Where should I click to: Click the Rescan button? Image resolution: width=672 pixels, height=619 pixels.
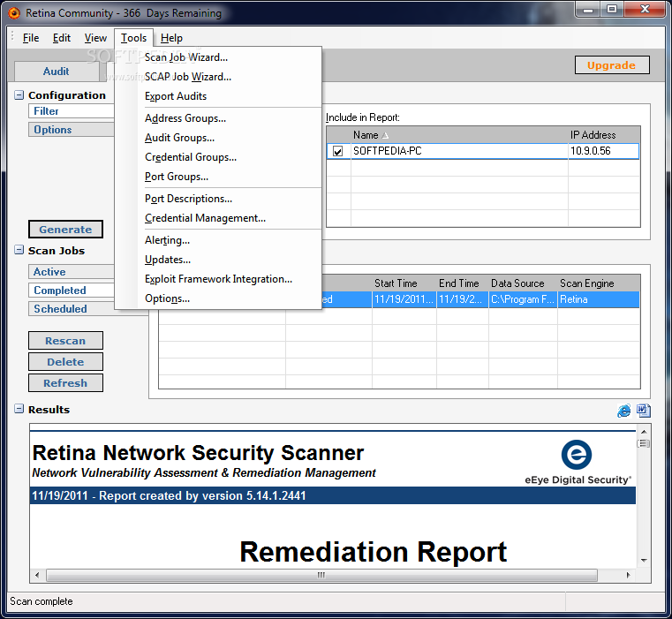pos(65,341)
